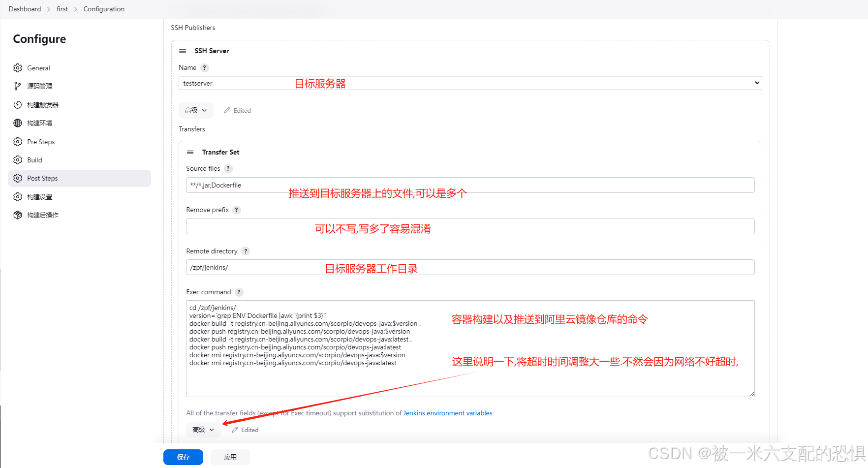Click the 构建环境 globe icon
This screenshot has width=868, height=468.
pyautogui.click(x=18, y=123)
